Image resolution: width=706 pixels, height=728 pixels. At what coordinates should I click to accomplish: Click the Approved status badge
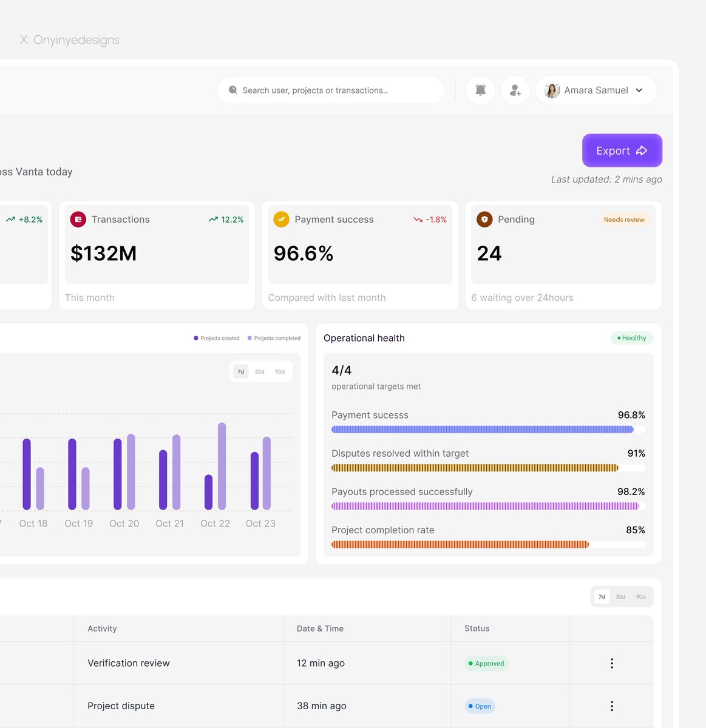click(x=486, y=664)
